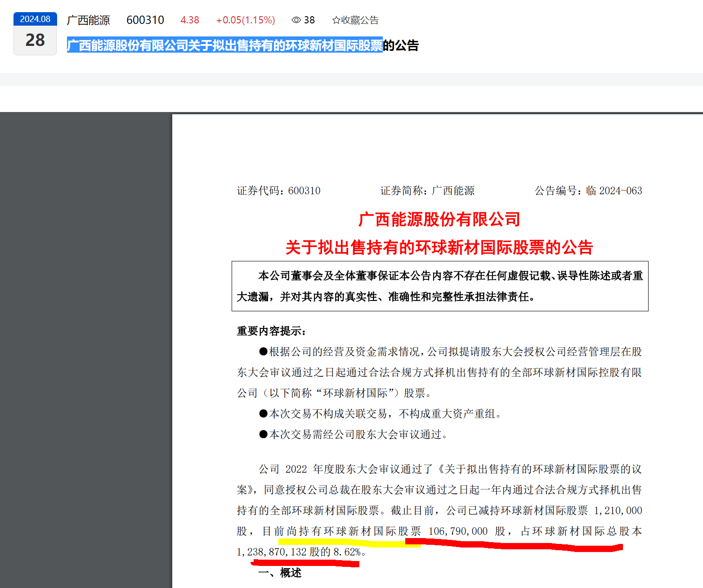Click the 重要内容提示 heading
This screenshot has height=588, width=703.
tap(272, 331)
